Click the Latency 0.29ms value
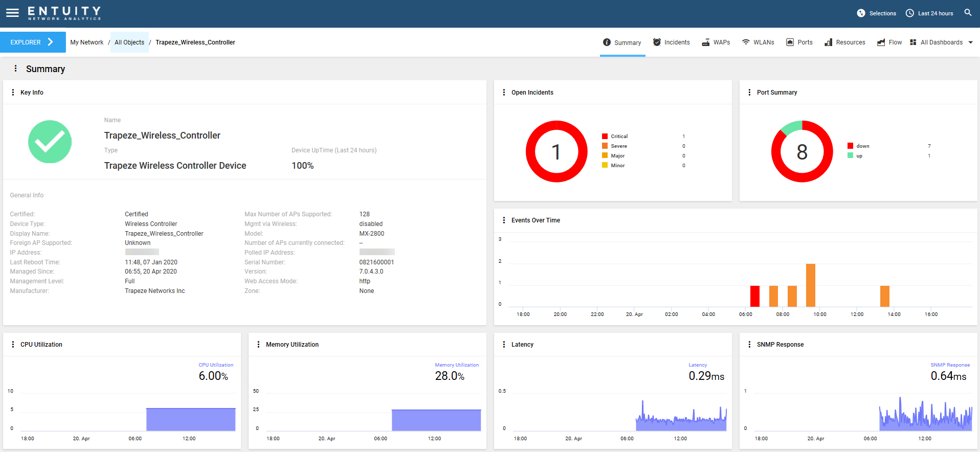 coord(706,376)
